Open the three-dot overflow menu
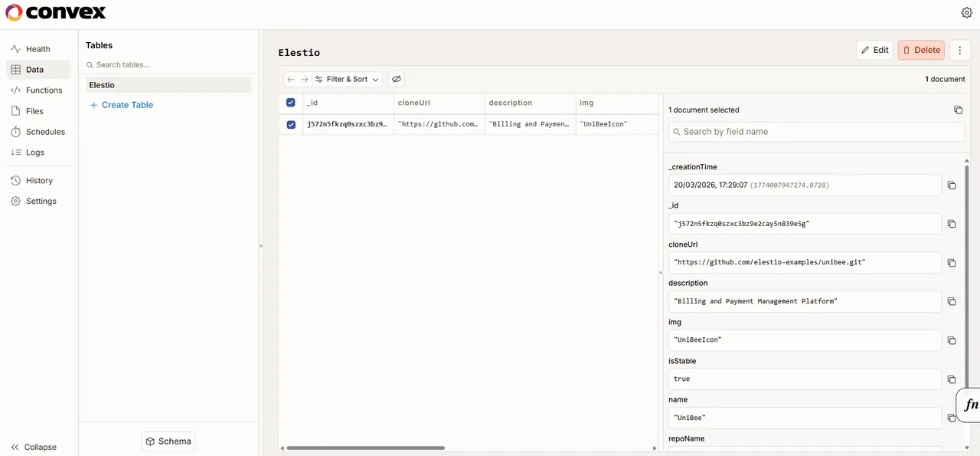Image resolution: width=980 pixels, height=456 pixels. pos(960,50)
